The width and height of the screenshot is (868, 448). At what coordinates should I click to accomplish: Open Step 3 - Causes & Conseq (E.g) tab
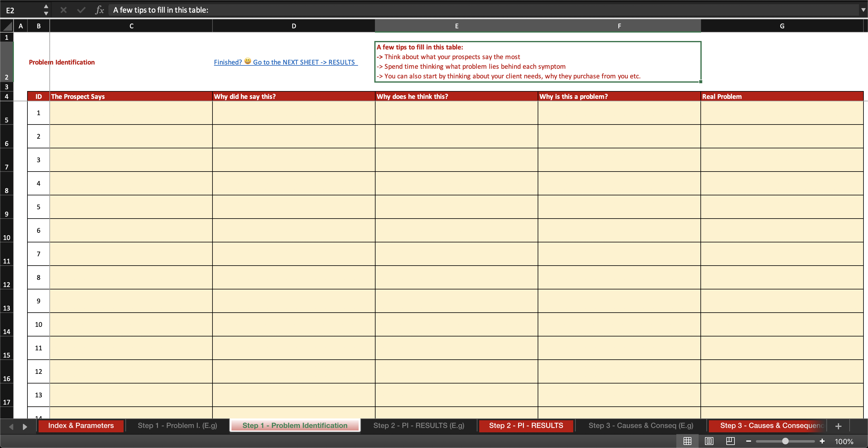pos(641,425)
